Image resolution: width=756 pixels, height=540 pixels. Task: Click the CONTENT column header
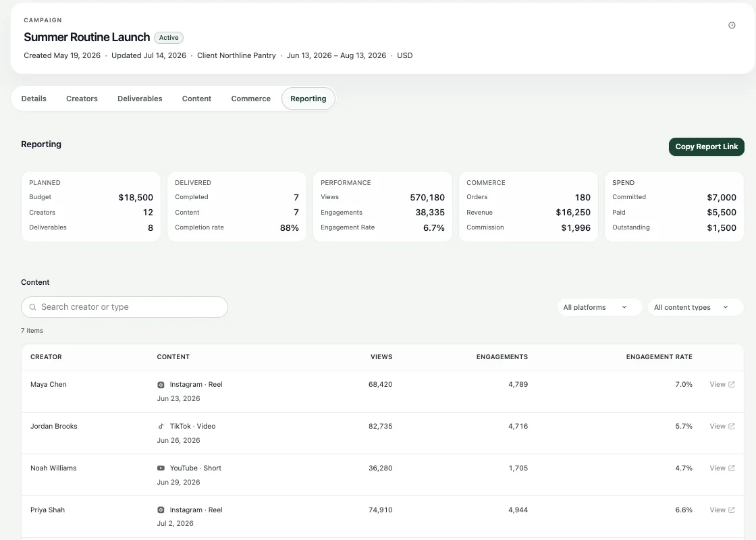coord(173,357)
